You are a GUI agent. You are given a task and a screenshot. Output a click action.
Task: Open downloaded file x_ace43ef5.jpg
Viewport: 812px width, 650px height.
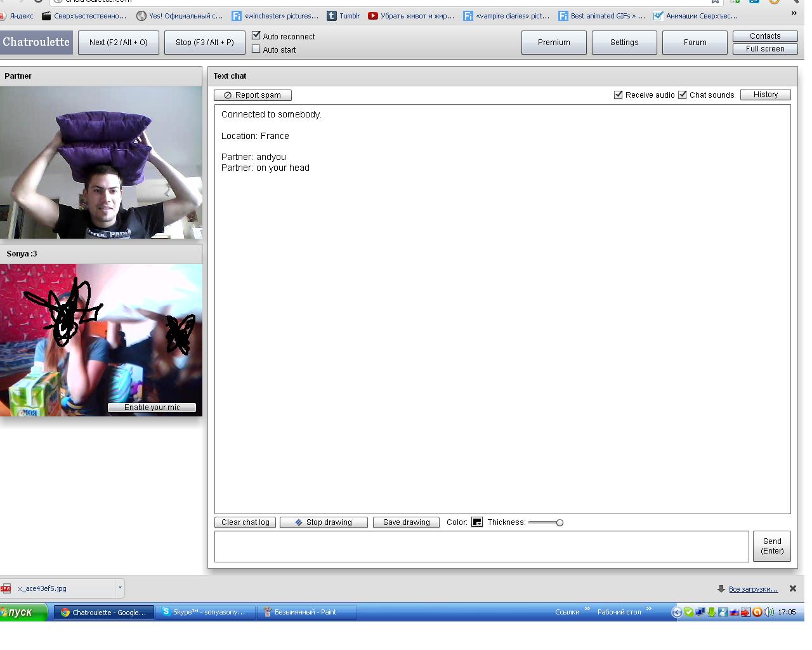pos(57,588)
